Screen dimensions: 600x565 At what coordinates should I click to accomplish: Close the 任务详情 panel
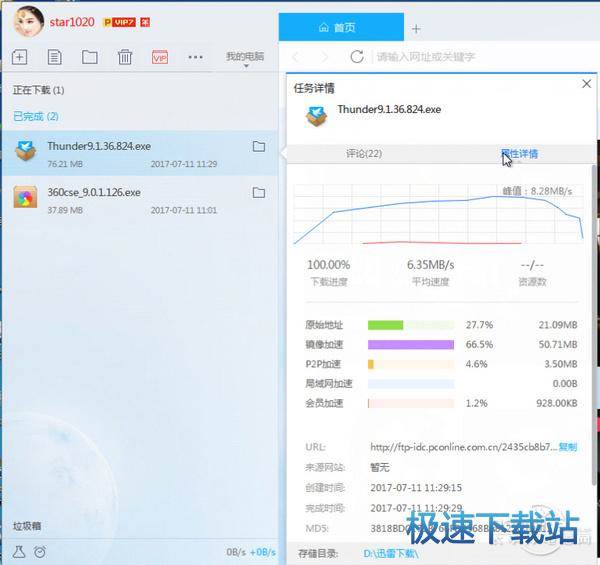pos(586,84)
